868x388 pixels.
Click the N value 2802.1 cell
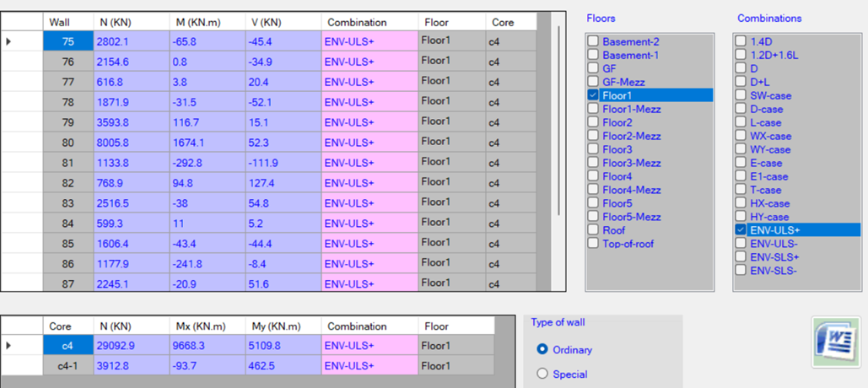tap(132, 41)
